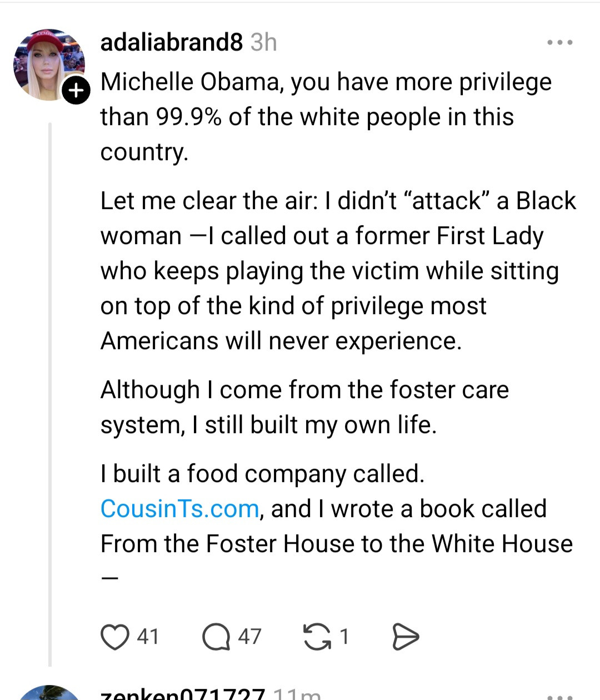Open the CousinTs.com link
This screenshot has height=700, width=600.
[179, 509]
